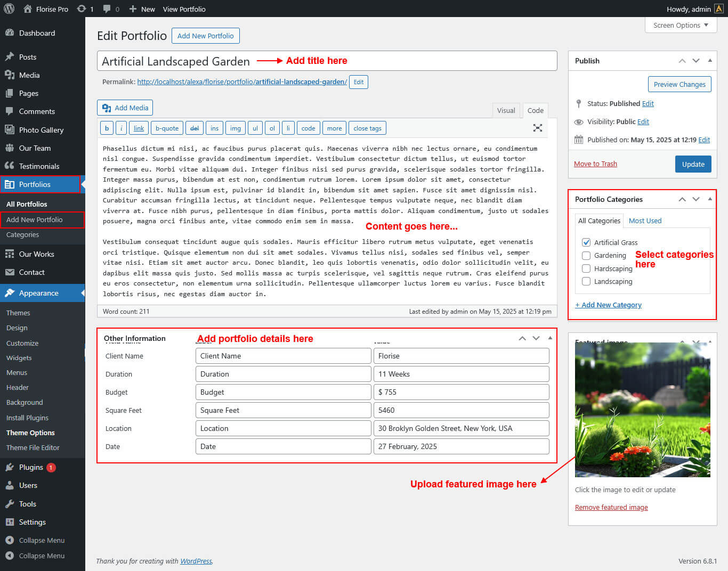Move Portfolio Categories panel down
The image size is (728, 571).
[x=696, y=199]
